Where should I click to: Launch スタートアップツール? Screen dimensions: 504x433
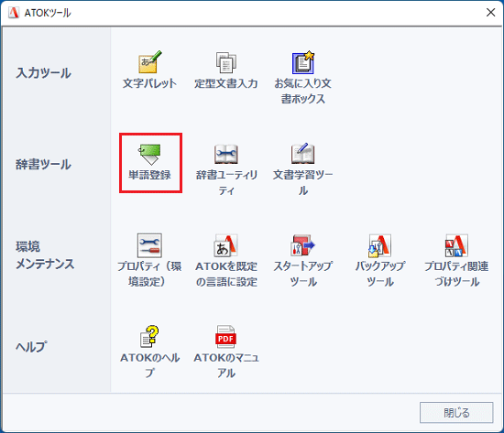(x=302, y=261)
